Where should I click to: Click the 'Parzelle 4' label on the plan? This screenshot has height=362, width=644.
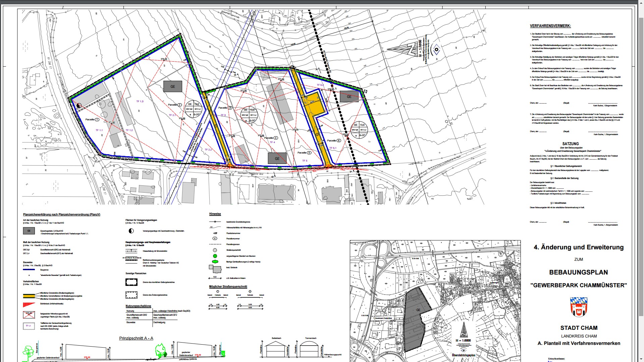click(271, 138)
